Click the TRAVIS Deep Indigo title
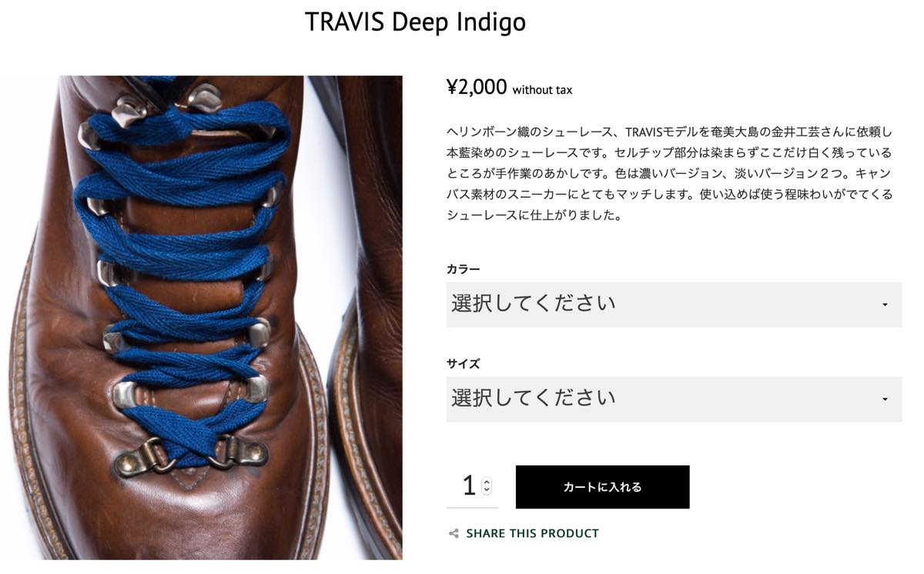The height and width of the screenshot is (574, 924). pos(415,22)
